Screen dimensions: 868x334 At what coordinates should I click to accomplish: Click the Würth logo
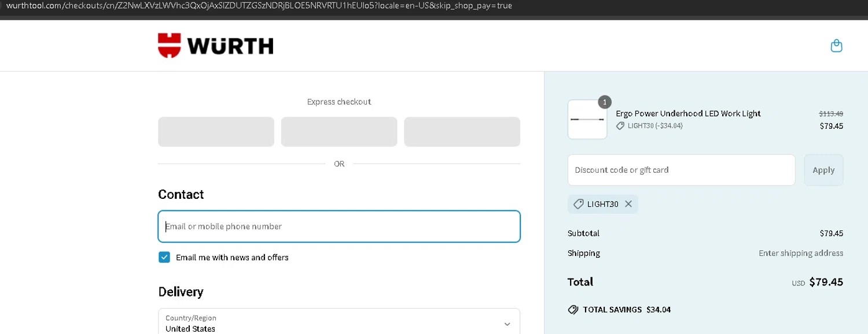click(215, 46)
